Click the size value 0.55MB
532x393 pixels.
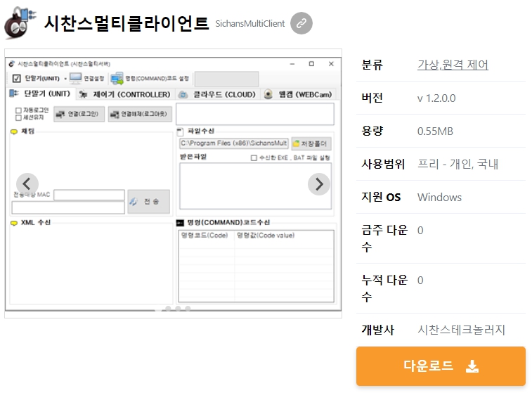click(x=435, y=131)
